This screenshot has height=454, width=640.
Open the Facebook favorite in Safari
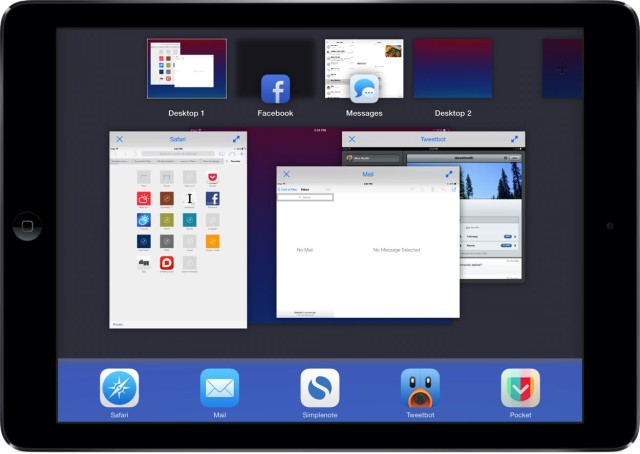click(x=213, y=199)
